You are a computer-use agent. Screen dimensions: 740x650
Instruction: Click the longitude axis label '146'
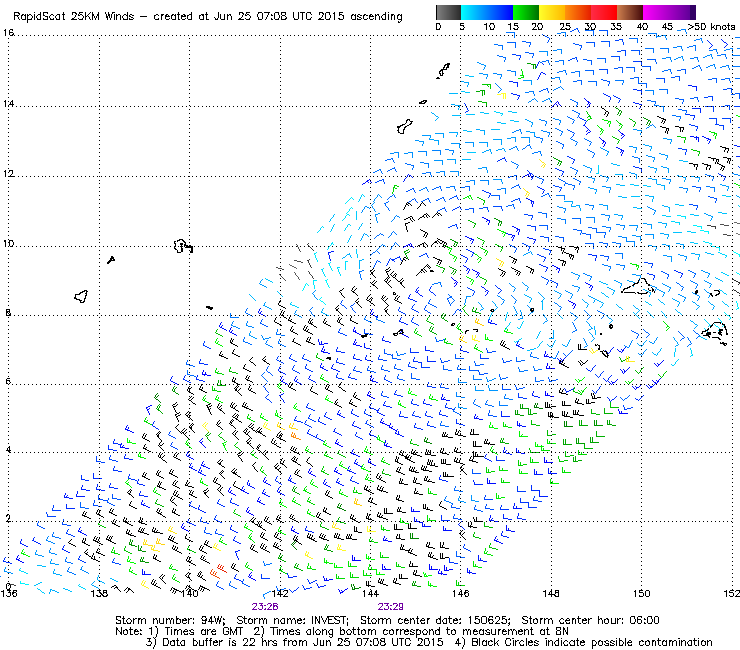click(461, 593)
